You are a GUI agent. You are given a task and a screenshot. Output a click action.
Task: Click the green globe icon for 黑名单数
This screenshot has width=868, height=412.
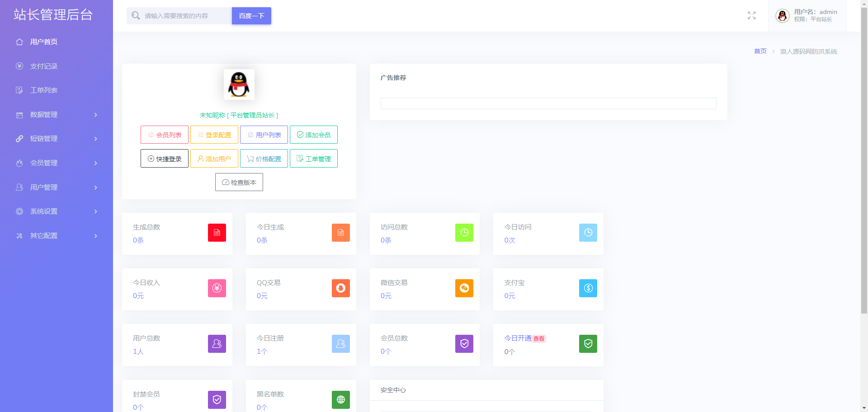pyautogui.click(x=341, y=400)
